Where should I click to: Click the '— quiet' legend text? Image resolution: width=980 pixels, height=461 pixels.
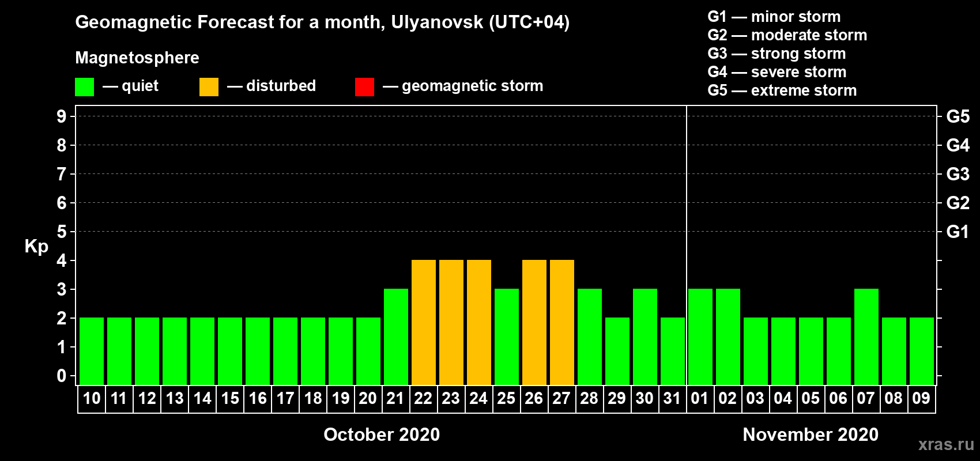click(x=130, y=86)
